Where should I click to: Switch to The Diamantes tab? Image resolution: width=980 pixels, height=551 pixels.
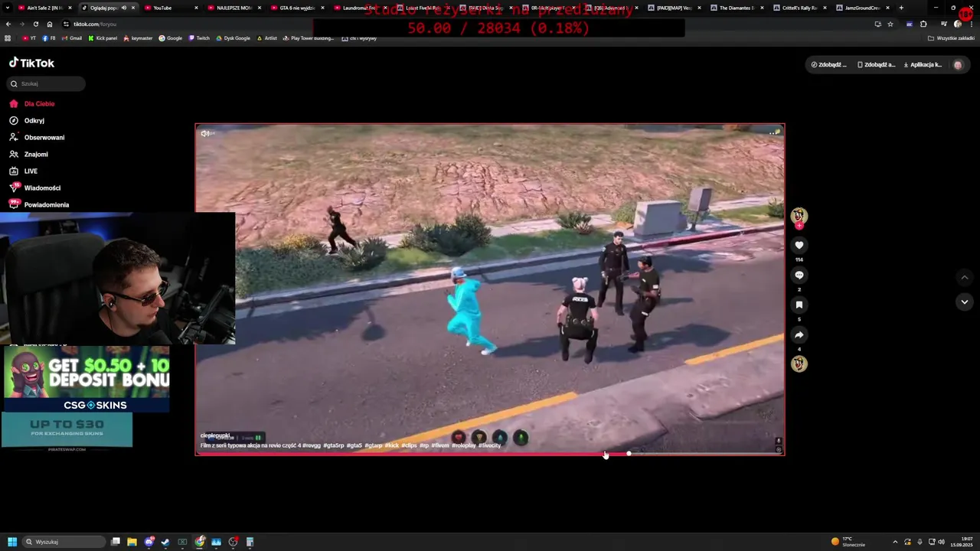737,8
